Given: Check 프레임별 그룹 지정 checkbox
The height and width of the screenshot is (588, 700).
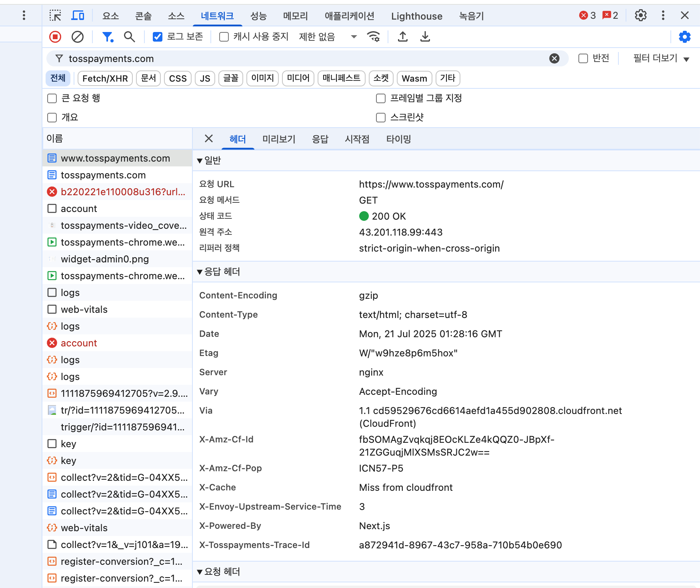Looking at the screenshot, I should tap(381, 98).
